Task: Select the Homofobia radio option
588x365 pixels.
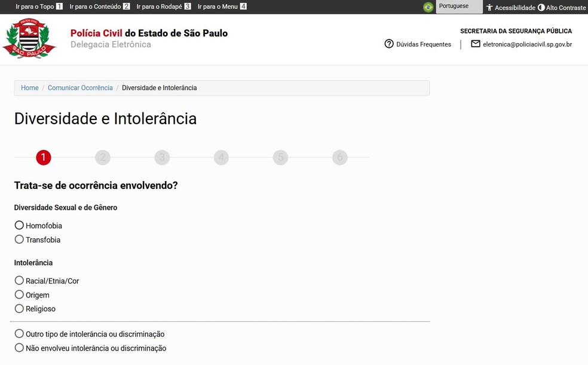Action: coord(19,225)
